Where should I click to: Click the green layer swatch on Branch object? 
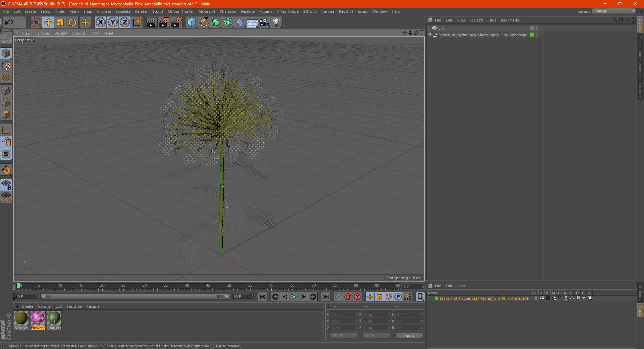tap(532, 35)
